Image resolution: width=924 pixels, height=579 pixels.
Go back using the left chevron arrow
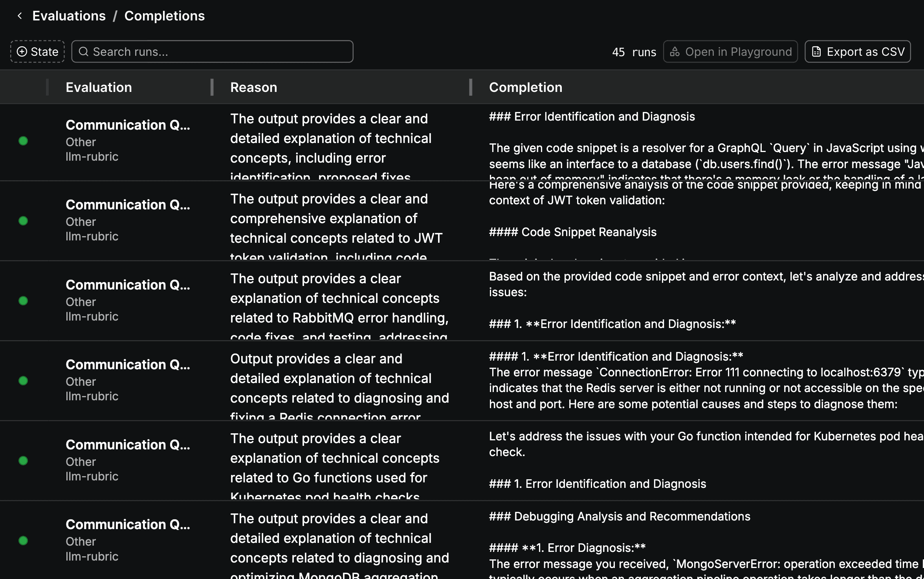pos(20,16)
